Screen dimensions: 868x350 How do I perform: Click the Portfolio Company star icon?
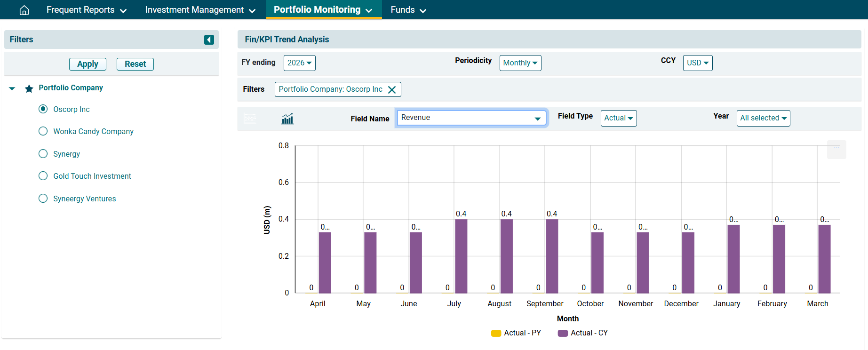[x=29, y=88]
